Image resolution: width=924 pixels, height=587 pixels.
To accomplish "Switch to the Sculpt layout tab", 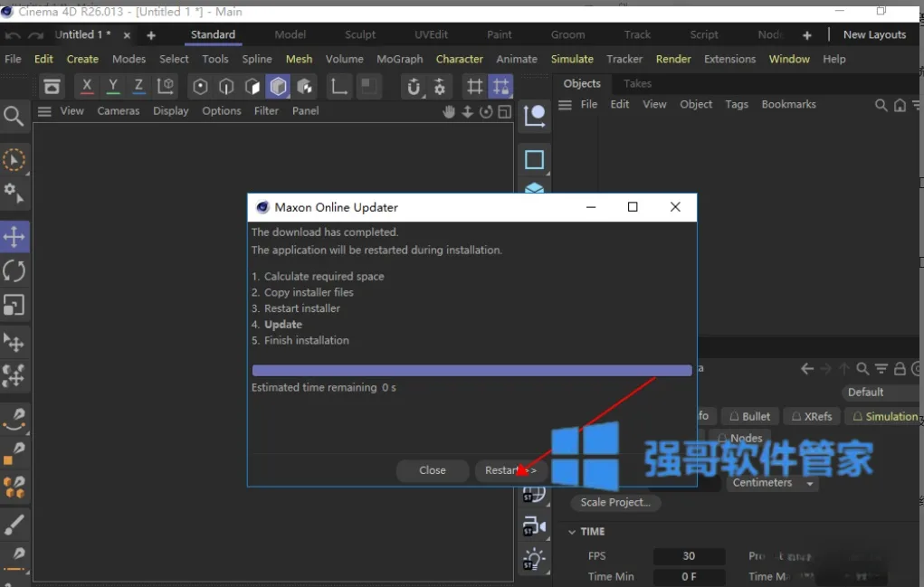I will (360, 34).
